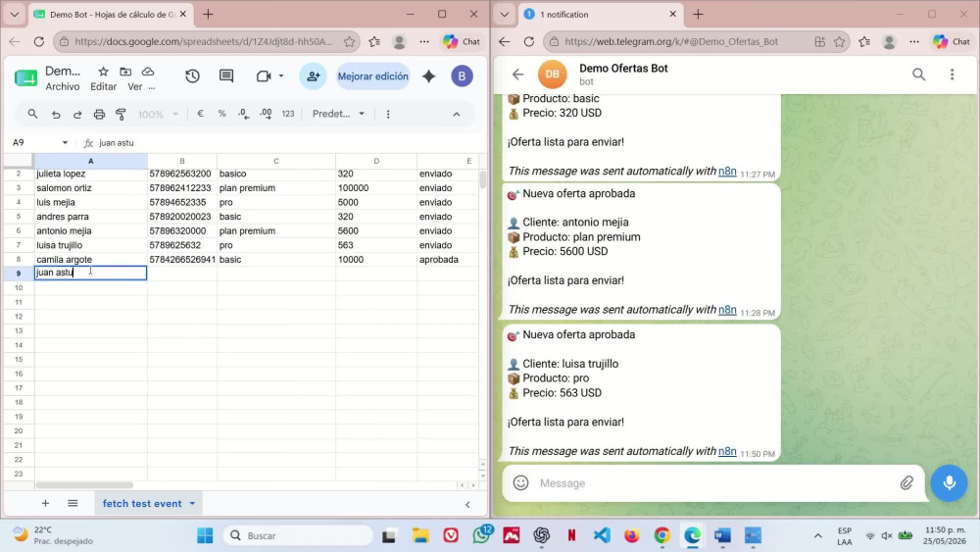Open Visual Studio Code from taskbar
980x552 pixels.
602,535
